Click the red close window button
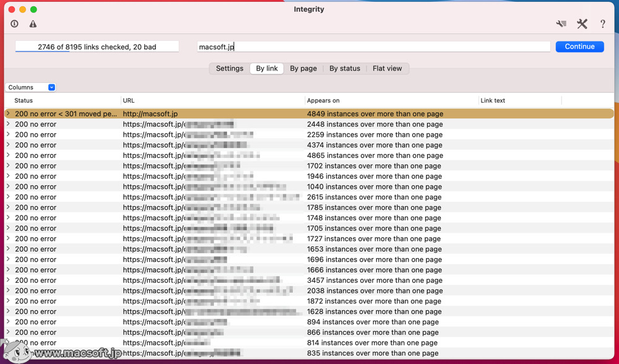The width and height of the screenshot is (619, 364). (x=12, y=9)
